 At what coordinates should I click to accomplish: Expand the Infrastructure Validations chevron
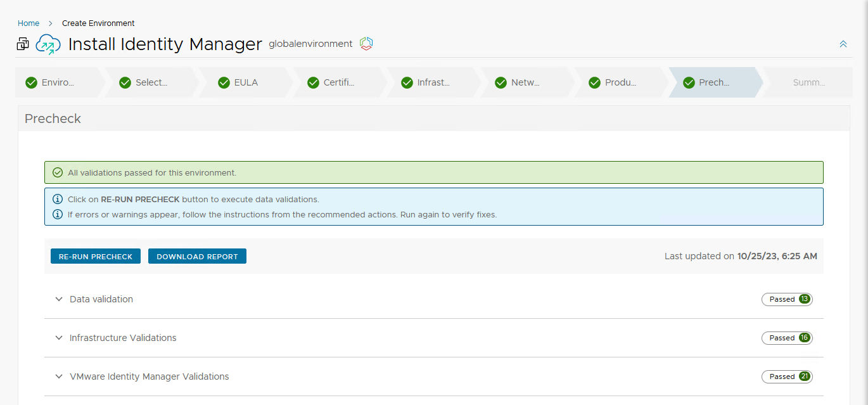59,338
